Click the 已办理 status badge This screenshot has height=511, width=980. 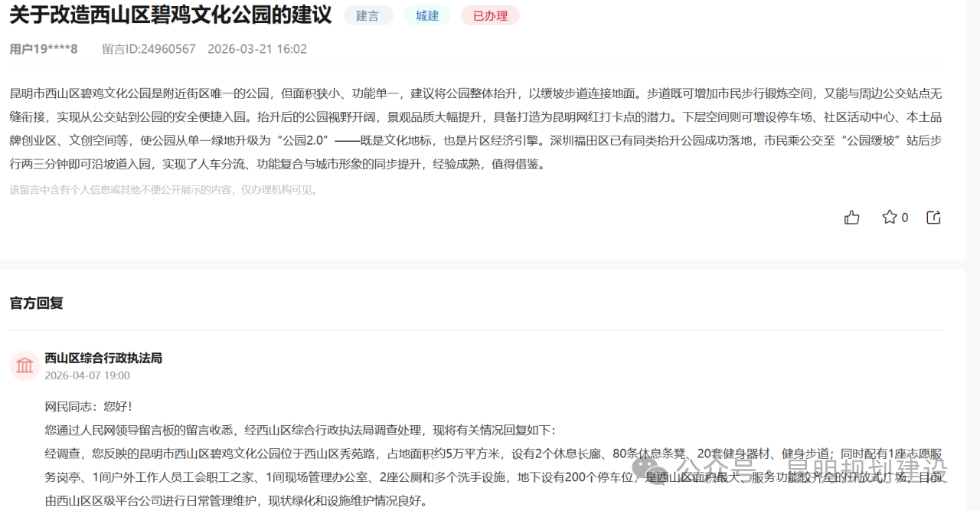click(490, 15)
